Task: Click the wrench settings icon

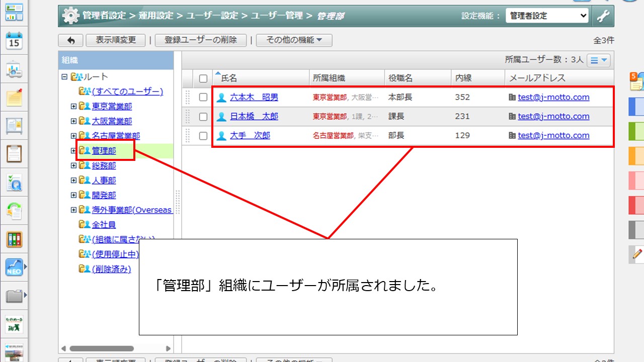Action: 603,16
